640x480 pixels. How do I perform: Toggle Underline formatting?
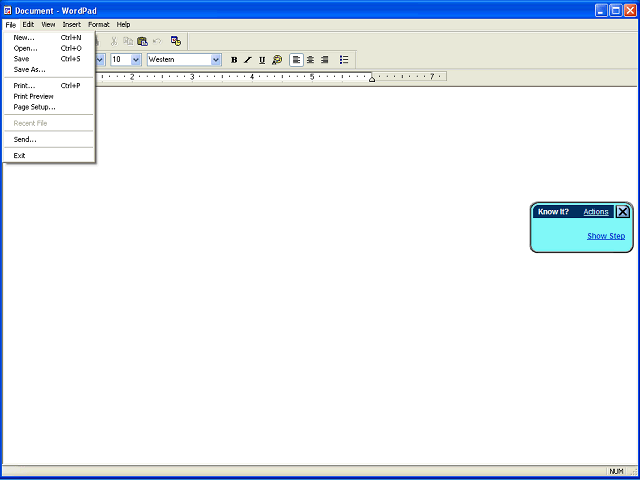pos(262,60)
